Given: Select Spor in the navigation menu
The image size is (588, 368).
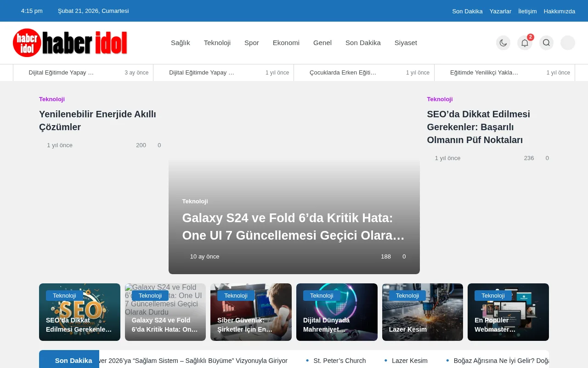Looking at the screenshot, I should (251, 42).
